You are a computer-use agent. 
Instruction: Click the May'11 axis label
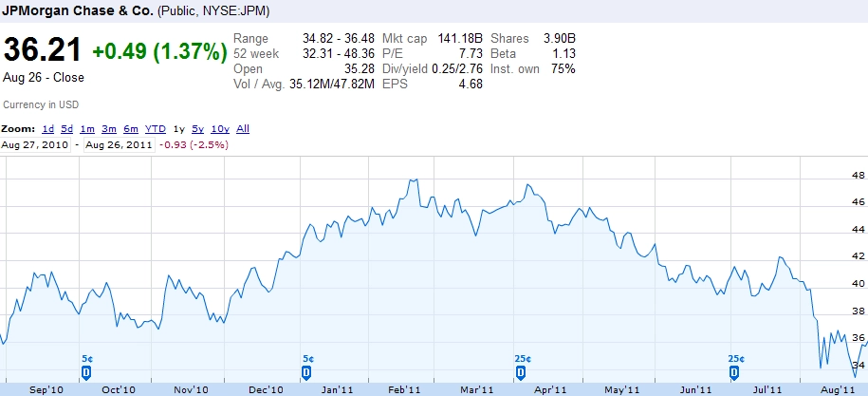pos(622,390)
